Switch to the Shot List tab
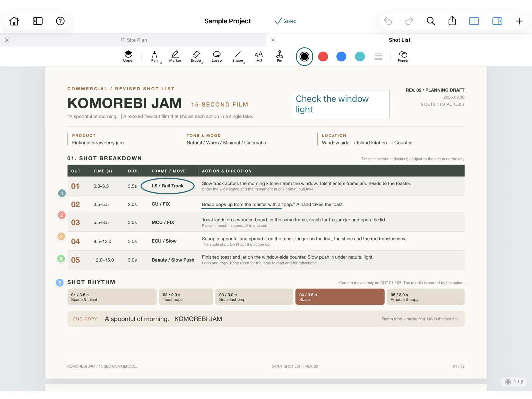Image resolution: width=532 pixels, height=399 pixels. pyautogui.click(x=400, y=40)
